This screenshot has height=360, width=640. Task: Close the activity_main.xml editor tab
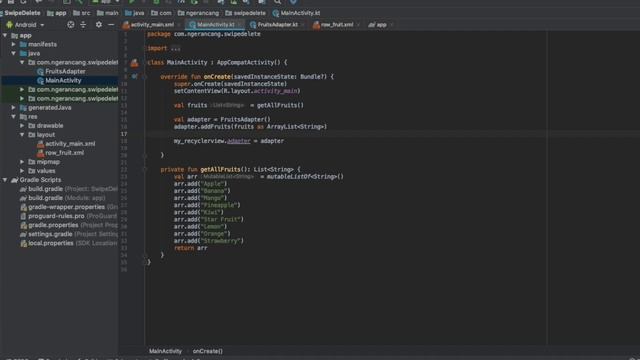pos(179,25)
